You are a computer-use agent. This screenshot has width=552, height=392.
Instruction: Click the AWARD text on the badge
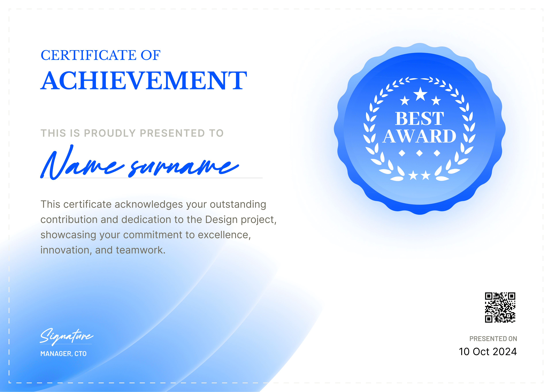419,136
